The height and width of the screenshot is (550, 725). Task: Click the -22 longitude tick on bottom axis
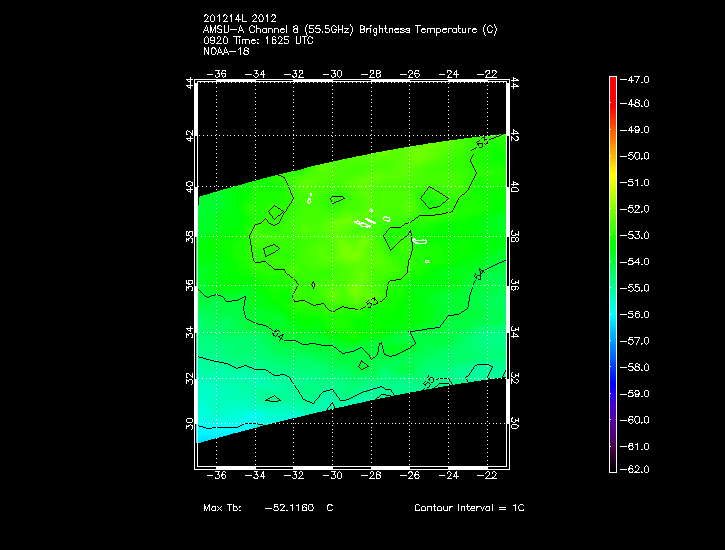tap(490, 477)
